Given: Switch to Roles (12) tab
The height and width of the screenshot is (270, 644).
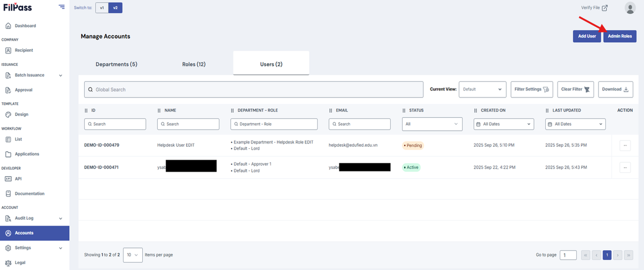Looking at the screenshot, I should pos(194,64).
